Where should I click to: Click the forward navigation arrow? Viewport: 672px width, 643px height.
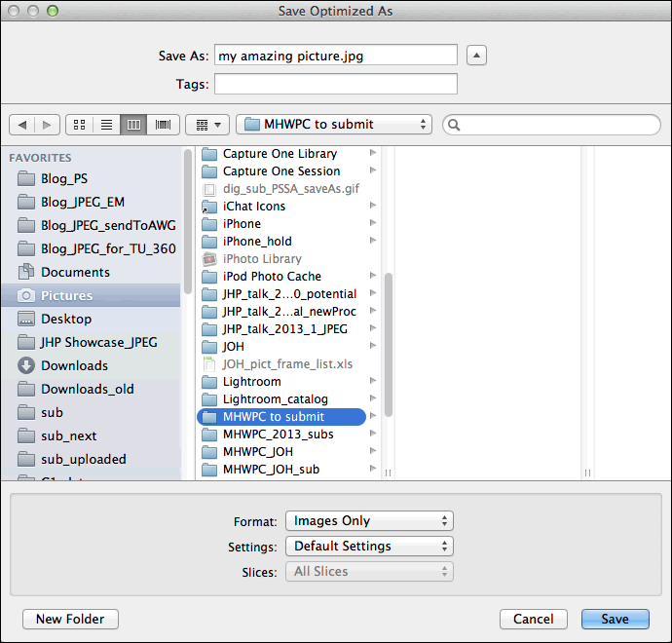(x=46, y=125)
